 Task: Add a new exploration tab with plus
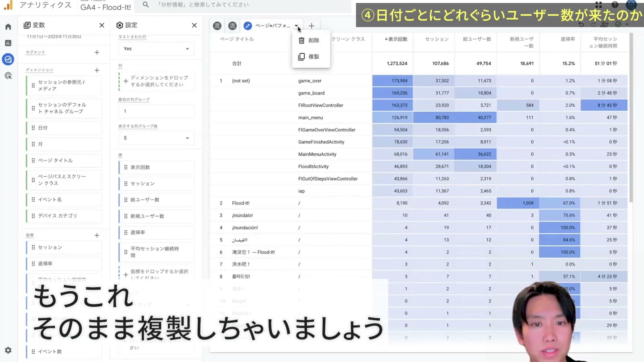pyautogui.click(x=312, y=26)
